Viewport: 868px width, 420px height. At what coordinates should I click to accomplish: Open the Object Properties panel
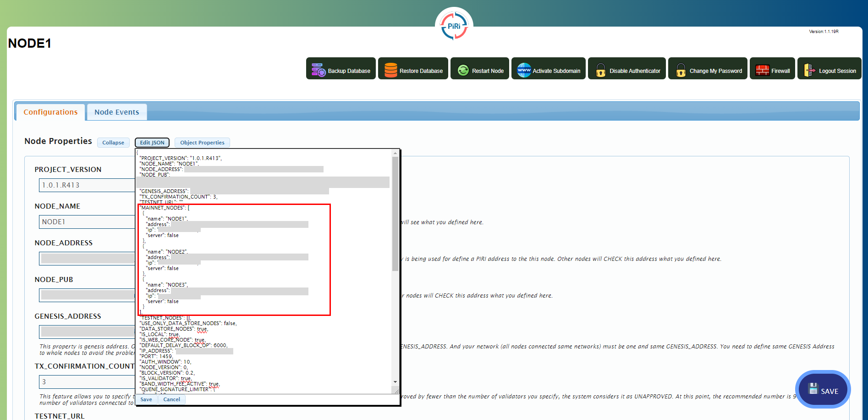point(202,143)
